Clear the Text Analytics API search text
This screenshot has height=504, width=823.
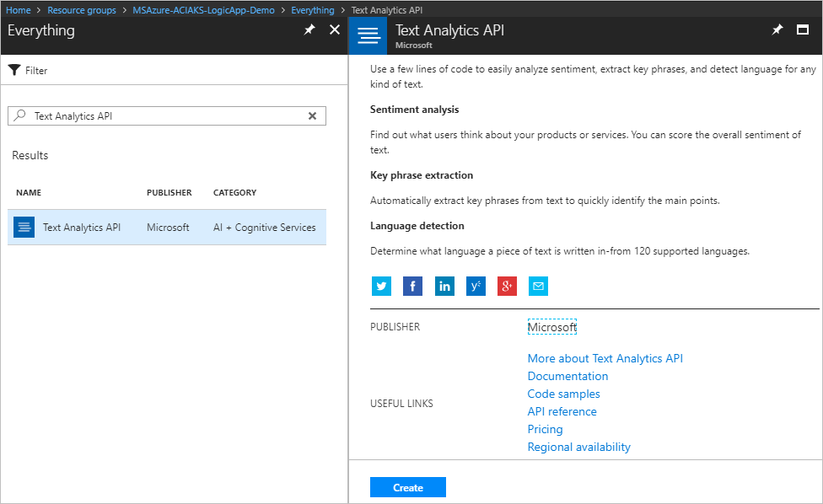click(312, 116)
